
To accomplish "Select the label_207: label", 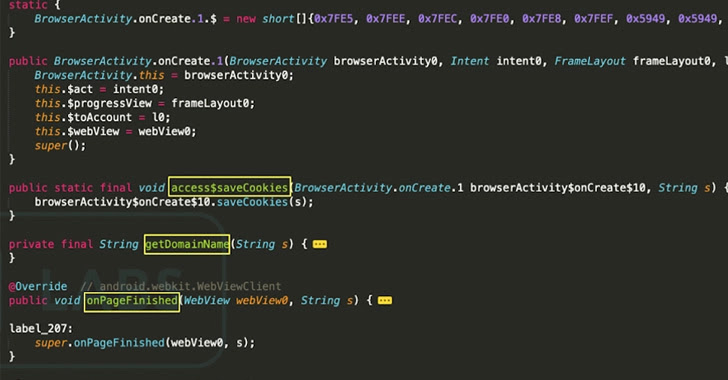I will pyautogui.click(x=41, y=329).
